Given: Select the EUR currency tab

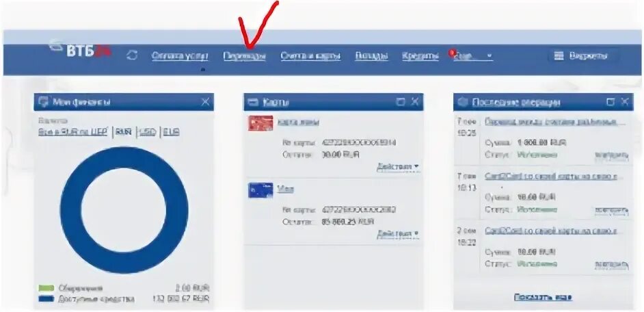Looking at the screenshot, I should (172, 132).
